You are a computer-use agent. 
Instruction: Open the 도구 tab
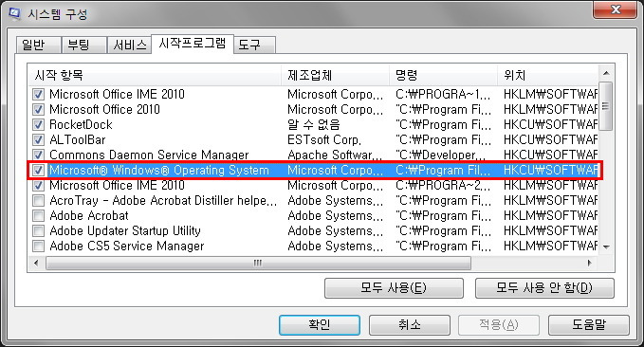[254, 45]
